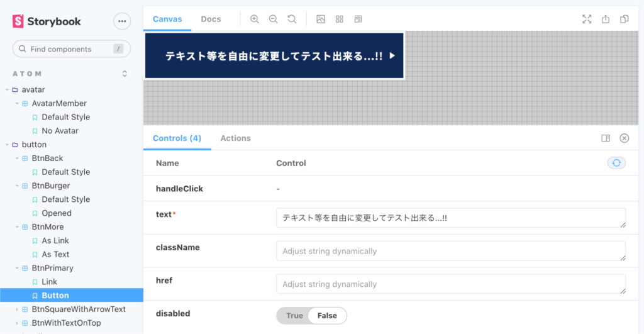Open the Actions tab

coord(235,138)
